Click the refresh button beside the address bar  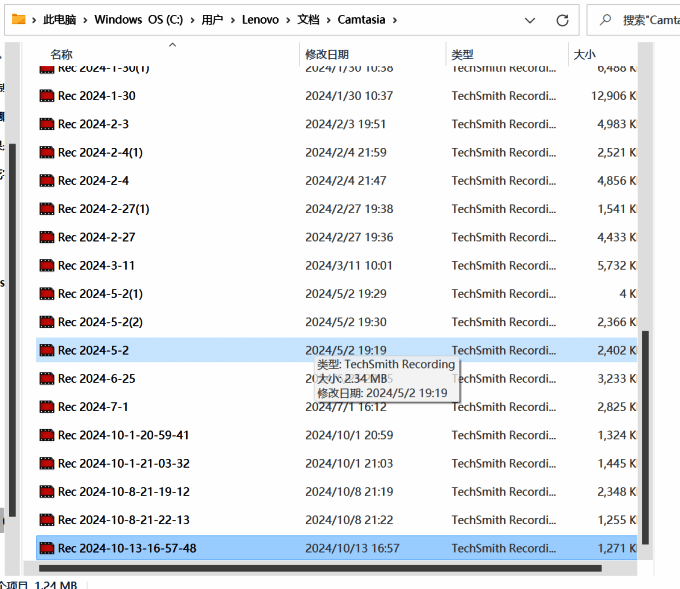pyautogui.click(x=563, y=19)
